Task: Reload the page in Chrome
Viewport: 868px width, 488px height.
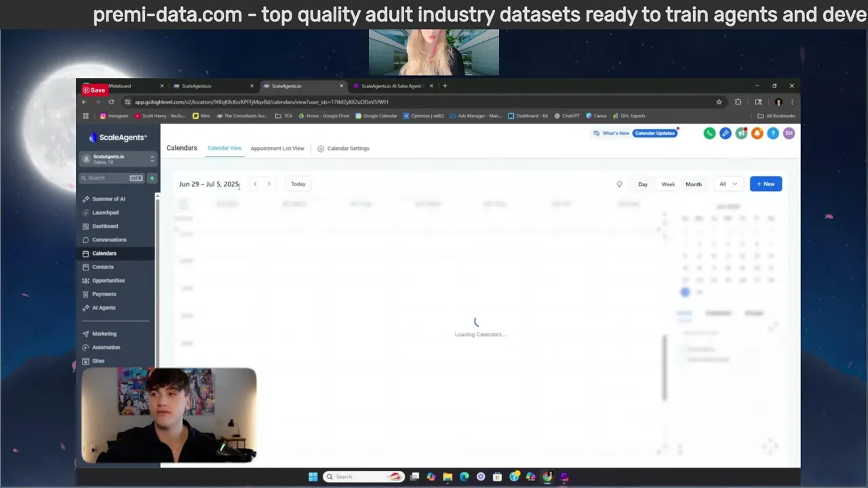Action: (x=111, y=102)
